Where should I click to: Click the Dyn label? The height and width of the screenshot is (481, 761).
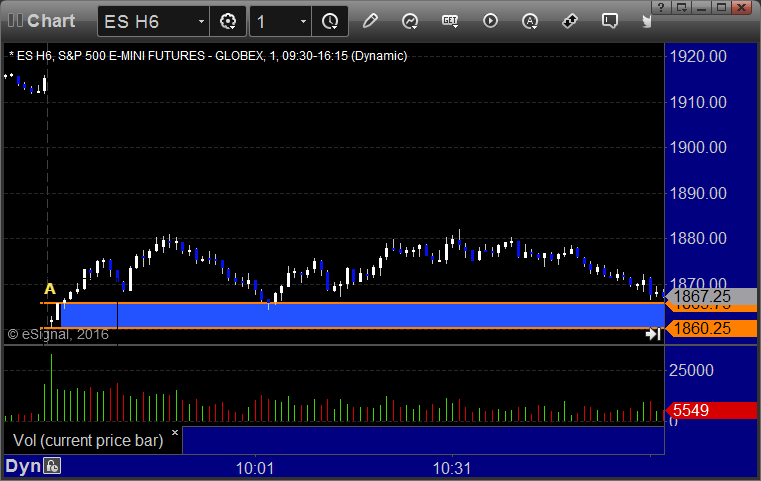click(23, 466)
